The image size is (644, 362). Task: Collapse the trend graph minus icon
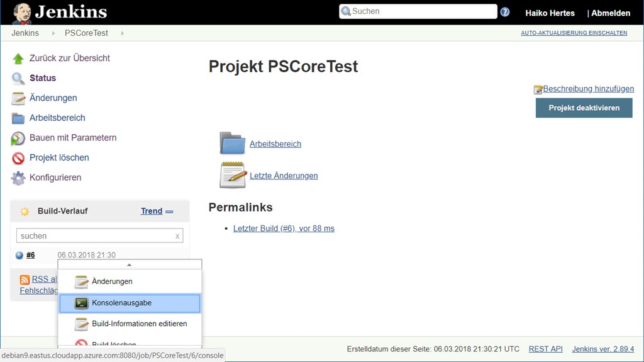click(x=169, y=212)
